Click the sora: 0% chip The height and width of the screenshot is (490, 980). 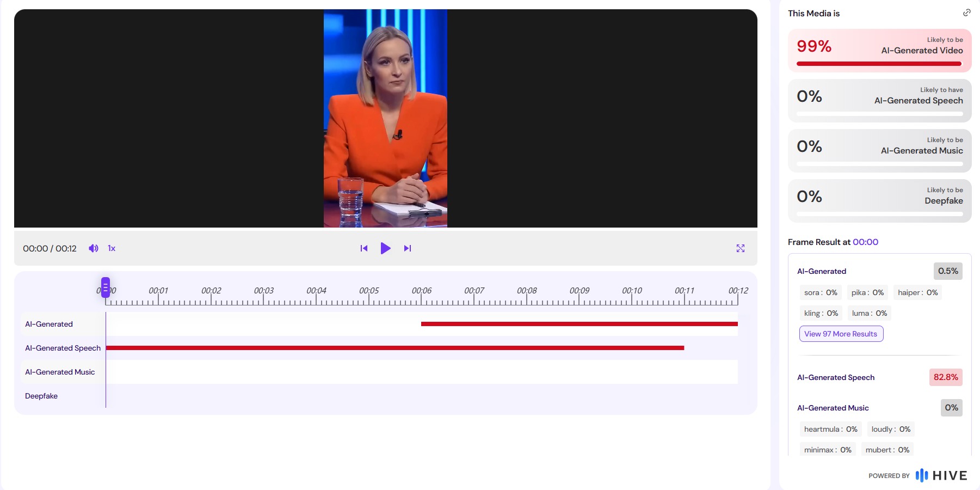tap(821, 292)
